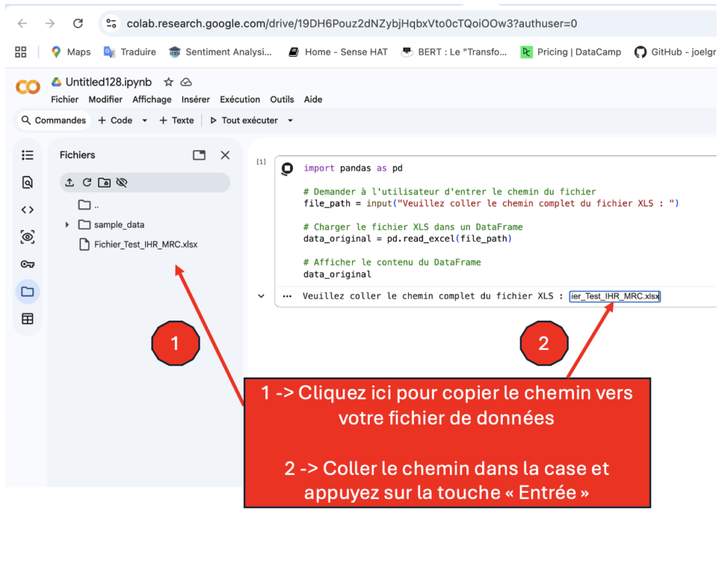Image resolution: width=728 pixels, height=561 pixels.
Task: Open the Fichier menu
Action: coord(65,100)
